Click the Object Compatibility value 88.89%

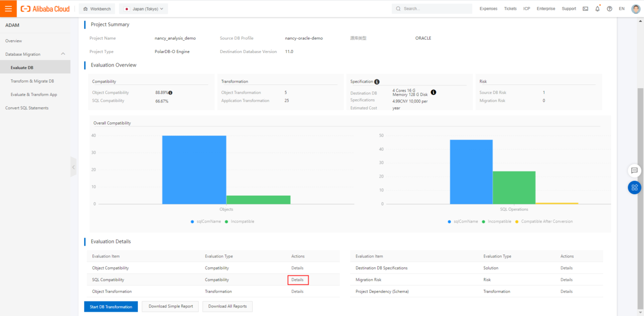pyautogui.click(x=162, y=93)
